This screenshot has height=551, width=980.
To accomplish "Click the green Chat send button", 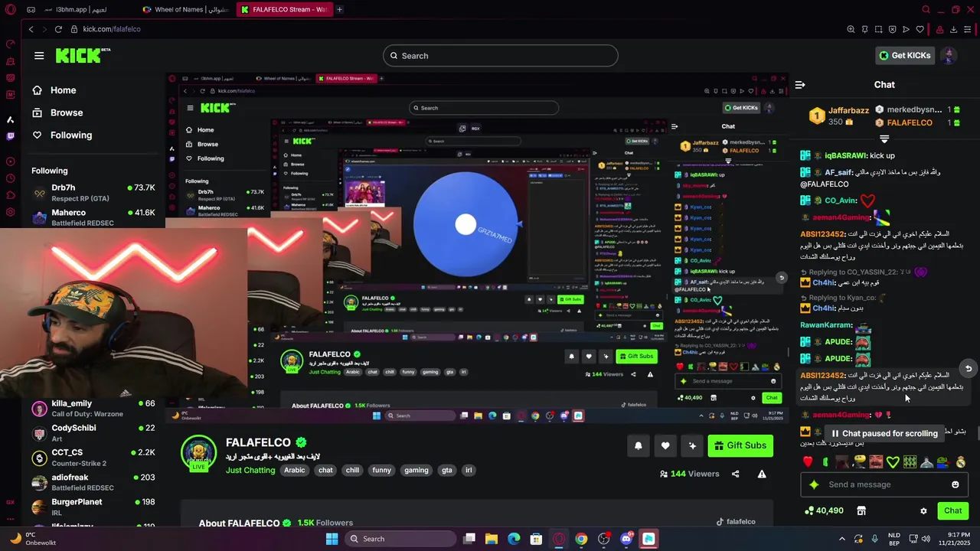I will pyautogui.click(x=952, y=510).
